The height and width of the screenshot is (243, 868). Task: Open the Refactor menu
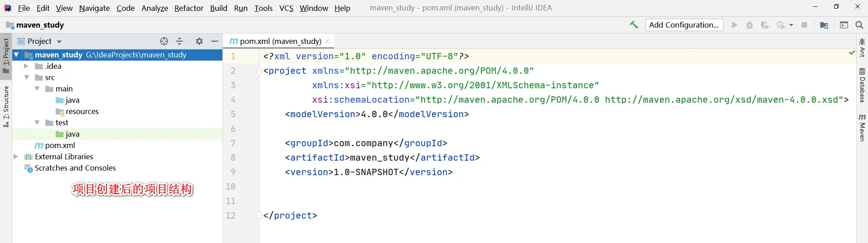tap(189, 8)
